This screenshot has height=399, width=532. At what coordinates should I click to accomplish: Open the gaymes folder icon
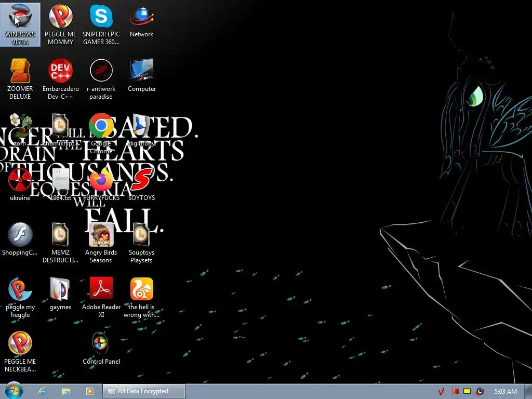tap(60, 294)
